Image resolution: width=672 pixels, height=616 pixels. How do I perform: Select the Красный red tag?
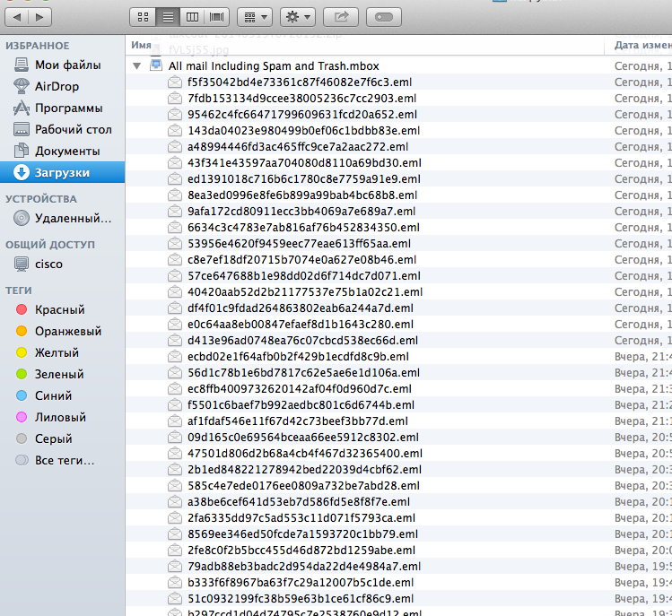click(x=59, y=309)
